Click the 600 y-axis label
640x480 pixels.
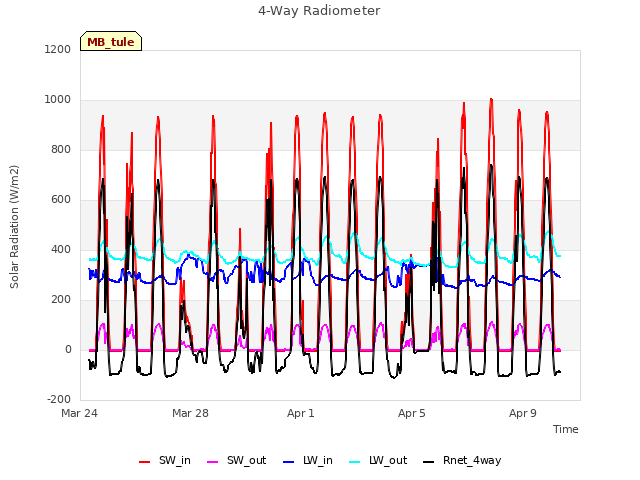click(x=61, y=200)
